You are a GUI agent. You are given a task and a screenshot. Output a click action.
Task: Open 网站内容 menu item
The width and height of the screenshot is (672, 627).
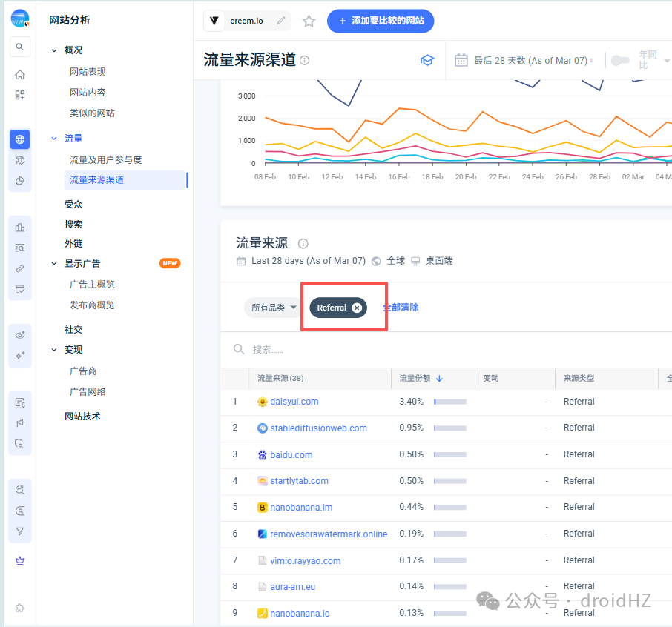click(88, 93)
